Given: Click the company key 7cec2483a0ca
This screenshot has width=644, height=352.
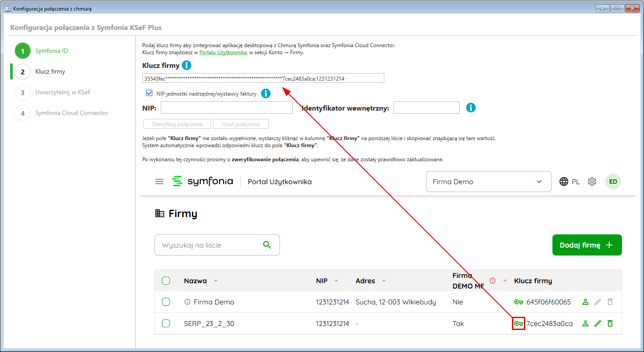Looking at the screenshot, I should point(549,324).
